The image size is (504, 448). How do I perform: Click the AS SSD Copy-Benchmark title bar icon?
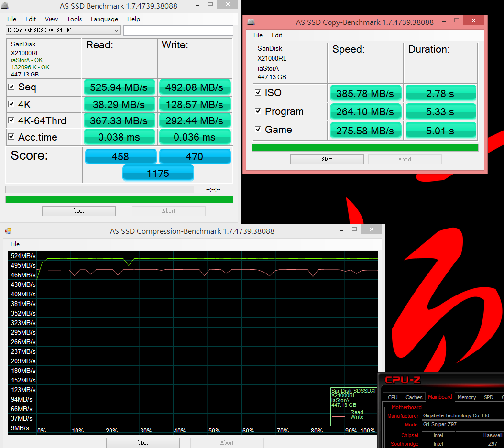[x=251, y=22]
